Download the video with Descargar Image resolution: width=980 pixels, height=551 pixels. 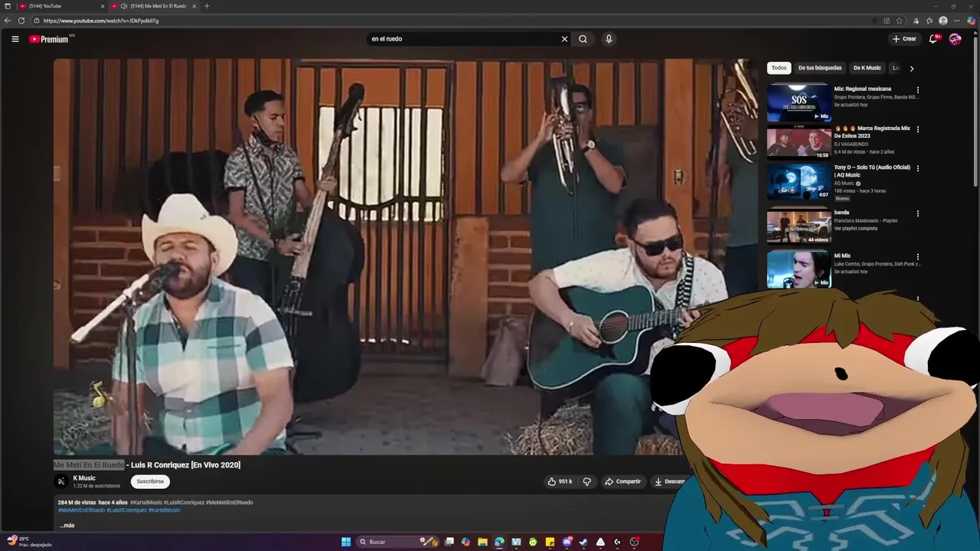pos(669,481)
